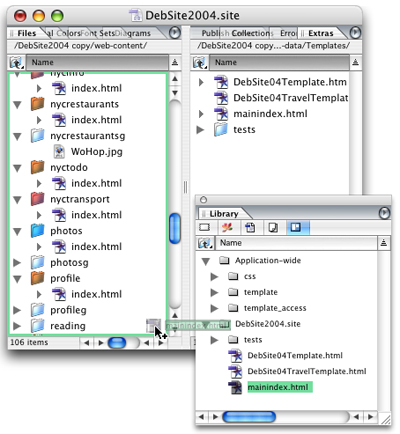
Task: Expand the reading folder
Action: pos(17,326)
